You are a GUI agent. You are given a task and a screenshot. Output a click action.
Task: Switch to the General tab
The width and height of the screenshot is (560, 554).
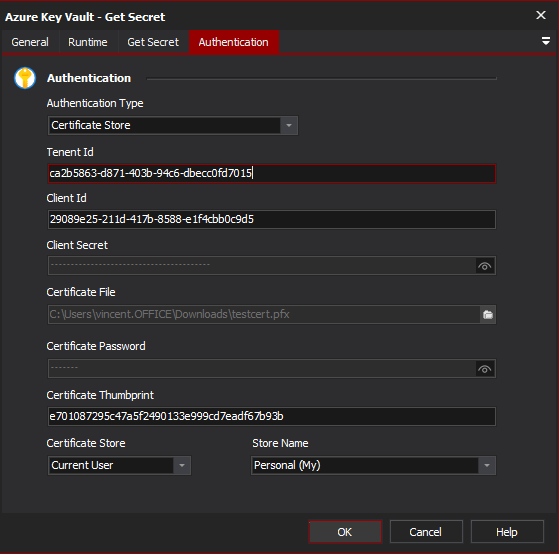coord(30,42)
